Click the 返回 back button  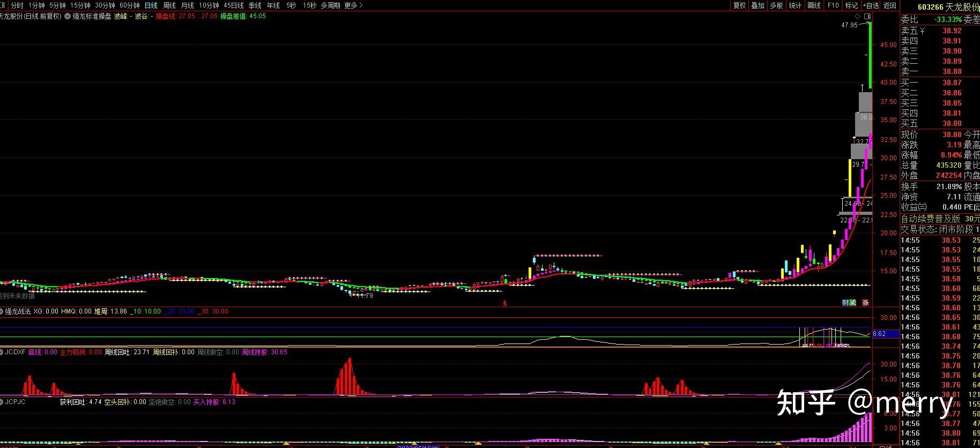point(890,5)
